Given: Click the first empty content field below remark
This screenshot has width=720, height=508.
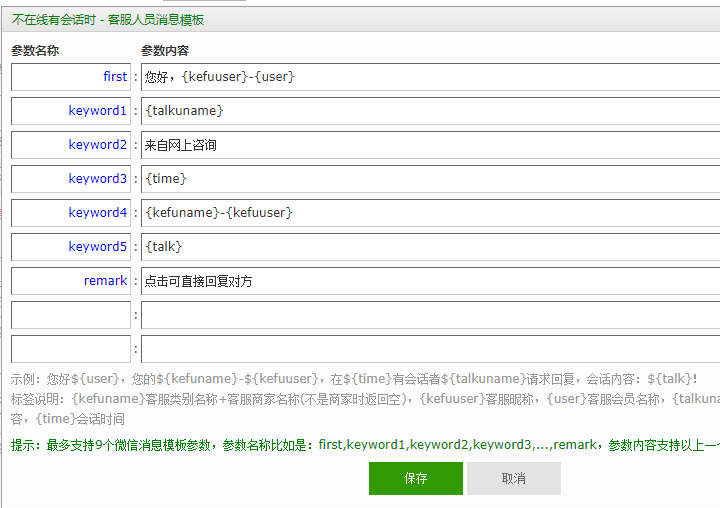Looking at the screenshot, I should (430, 315).
